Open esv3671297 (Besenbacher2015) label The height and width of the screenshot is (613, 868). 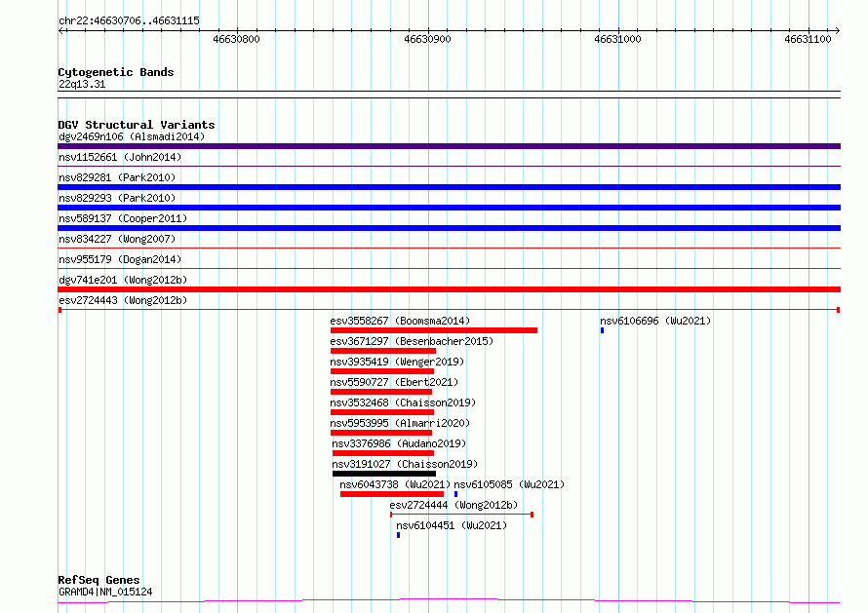tap(412, 341)
